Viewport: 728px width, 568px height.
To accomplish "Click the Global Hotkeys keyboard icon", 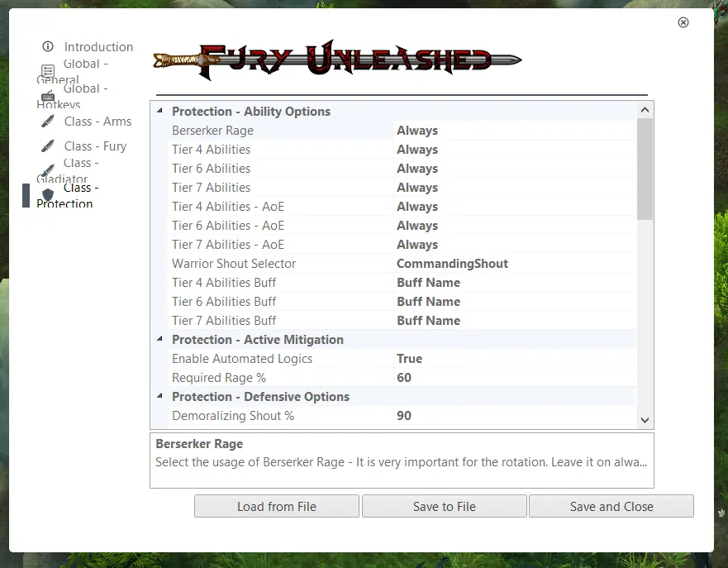I will coord(48,96).
